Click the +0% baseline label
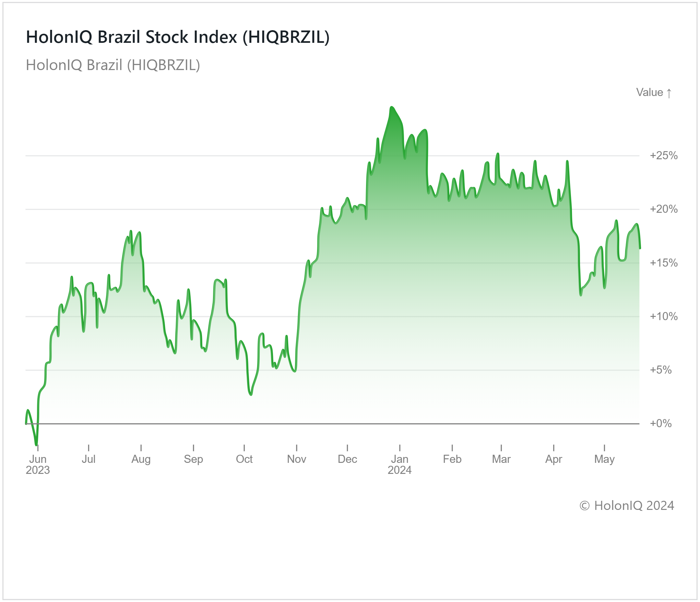Screen dimensions: 700x602 pyautogui.click(x=660, y=424)
